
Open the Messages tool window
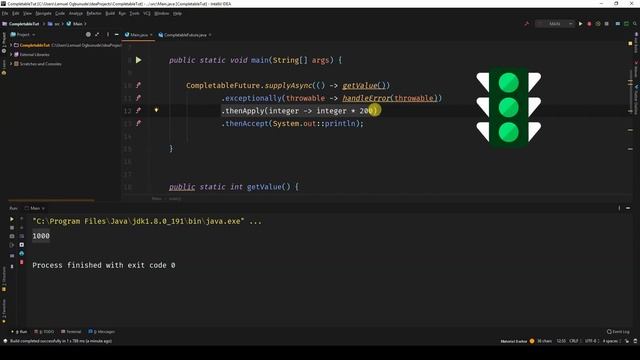[102, 331]
